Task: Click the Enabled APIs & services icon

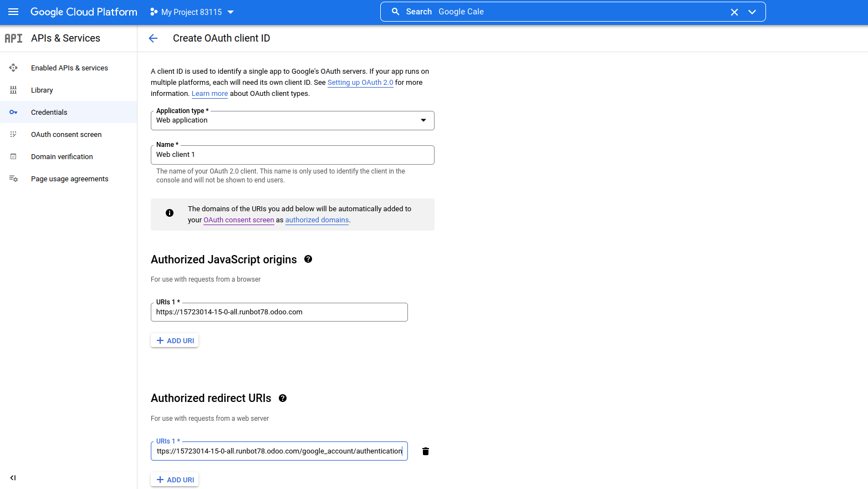Action: [13, 68]
